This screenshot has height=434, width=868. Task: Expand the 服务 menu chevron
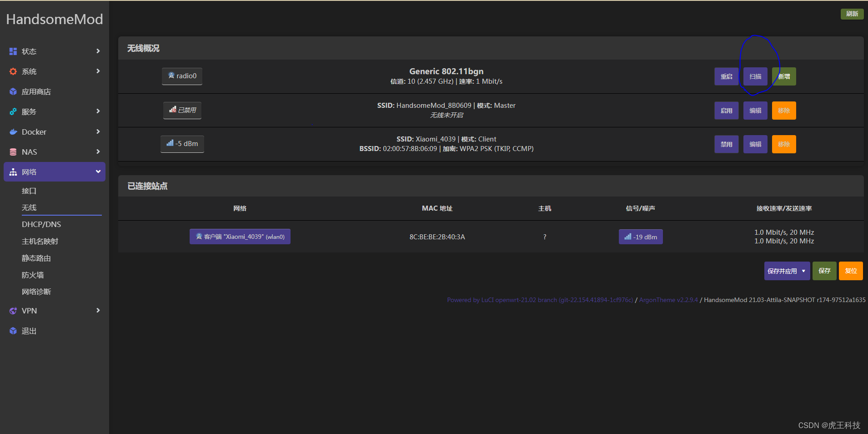click(98, 111)
